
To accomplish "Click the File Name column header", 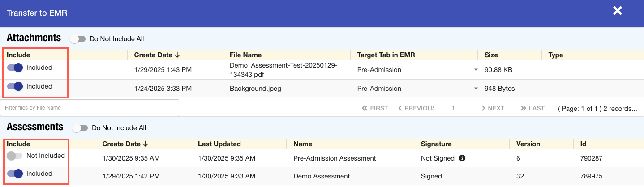I will pos(245,55).
